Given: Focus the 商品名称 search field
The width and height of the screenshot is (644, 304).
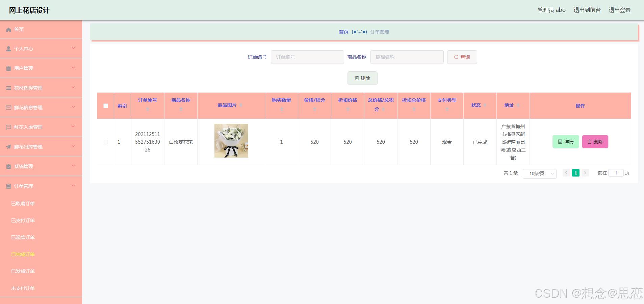Looking at the screenshot, I should [407, 57].
